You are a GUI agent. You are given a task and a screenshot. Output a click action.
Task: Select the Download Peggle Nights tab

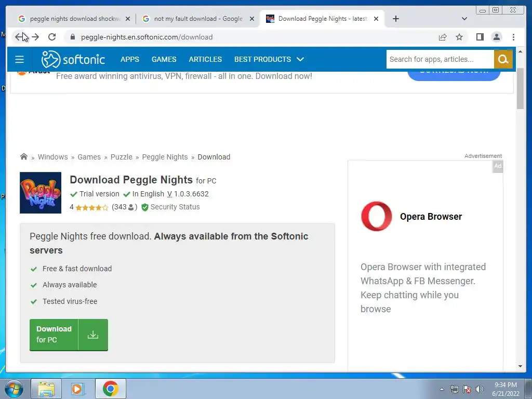pos(322,19)
